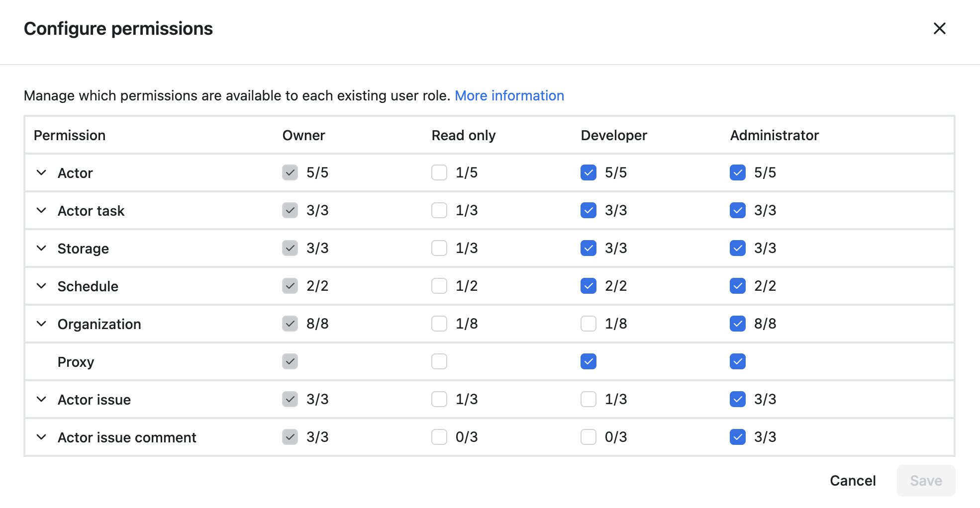The image size is (980, 508).
Task: Disable Proxy permission for Developer
Action: pos(588,361)
